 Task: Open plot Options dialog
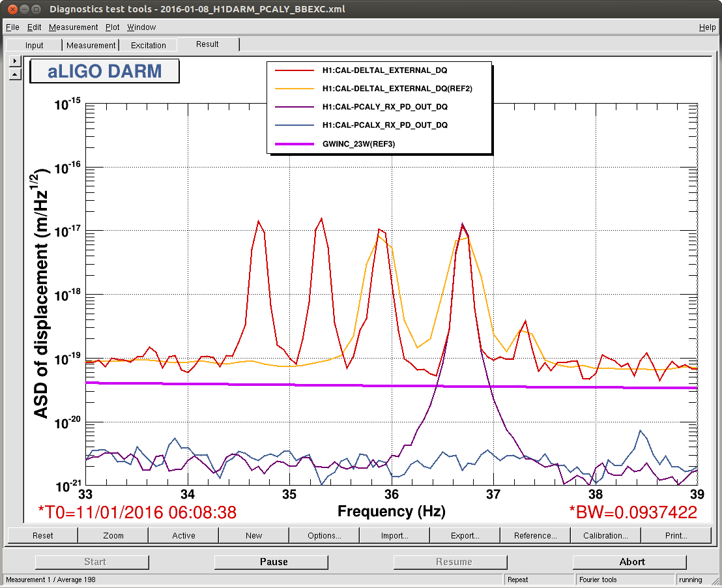click(324, 535)
